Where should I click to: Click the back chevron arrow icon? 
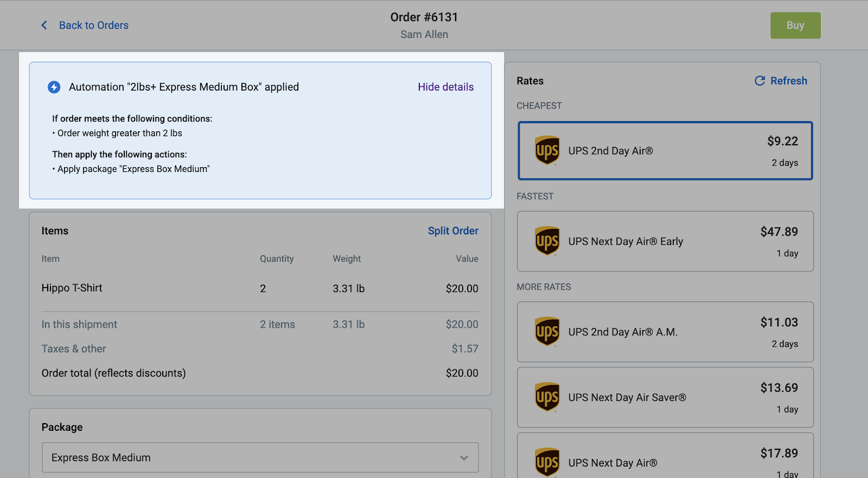pyautogui.click(x=44, y=25)
